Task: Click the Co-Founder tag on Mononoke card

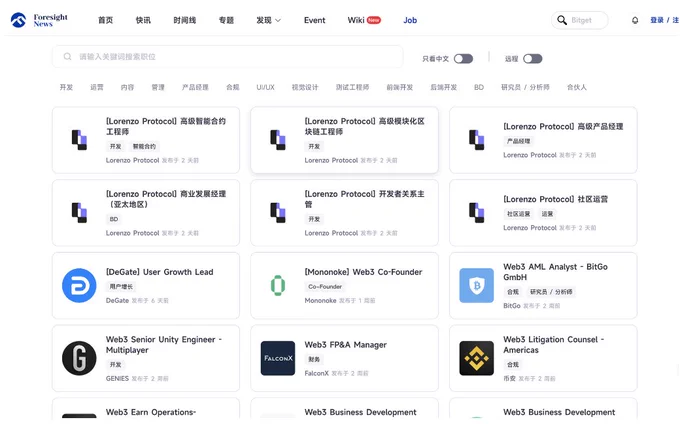Action: point(325,287)
